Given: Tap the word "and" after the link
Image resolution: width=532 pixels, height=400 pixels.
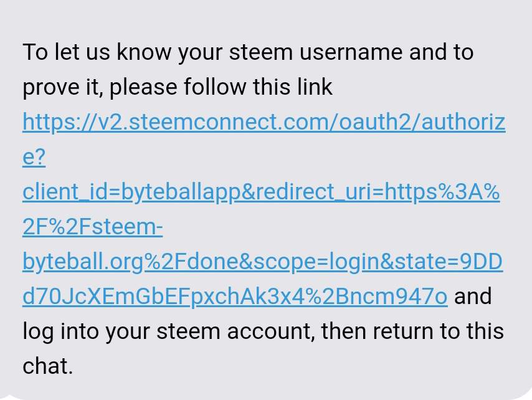Looking at the screenshot, I should coord(473,296).
